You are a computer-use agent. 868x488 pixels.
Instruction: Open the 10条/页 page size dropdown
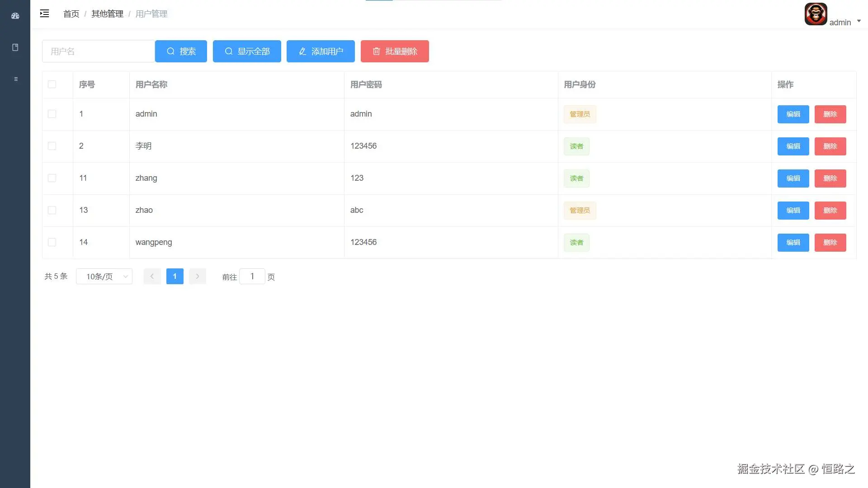coord(104,277)
